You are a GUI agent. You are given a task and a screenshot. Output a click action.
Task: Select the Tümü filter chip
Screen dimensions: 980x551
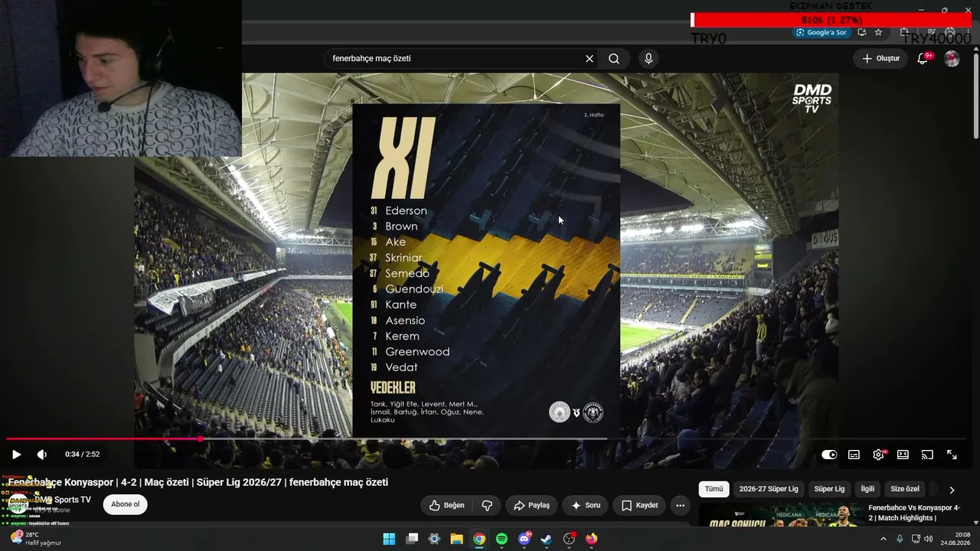(x=714, y=489)
